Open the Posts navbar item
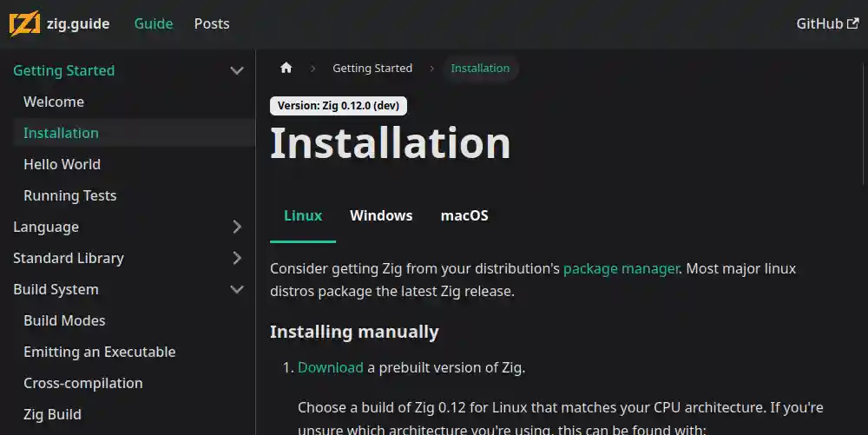 [212, 23]
